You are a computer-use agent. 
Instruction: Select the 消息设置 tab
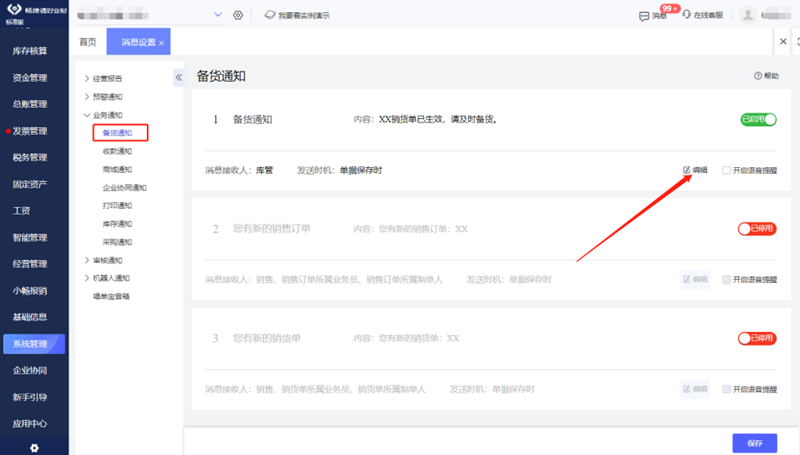click(138, 42)
